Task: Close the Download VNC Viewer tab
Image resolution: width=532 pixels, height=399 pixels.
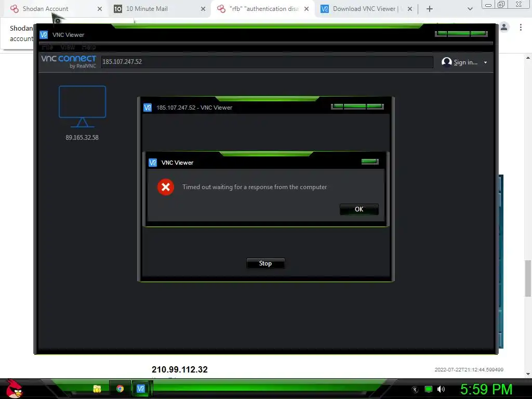Action: (410, 9)
